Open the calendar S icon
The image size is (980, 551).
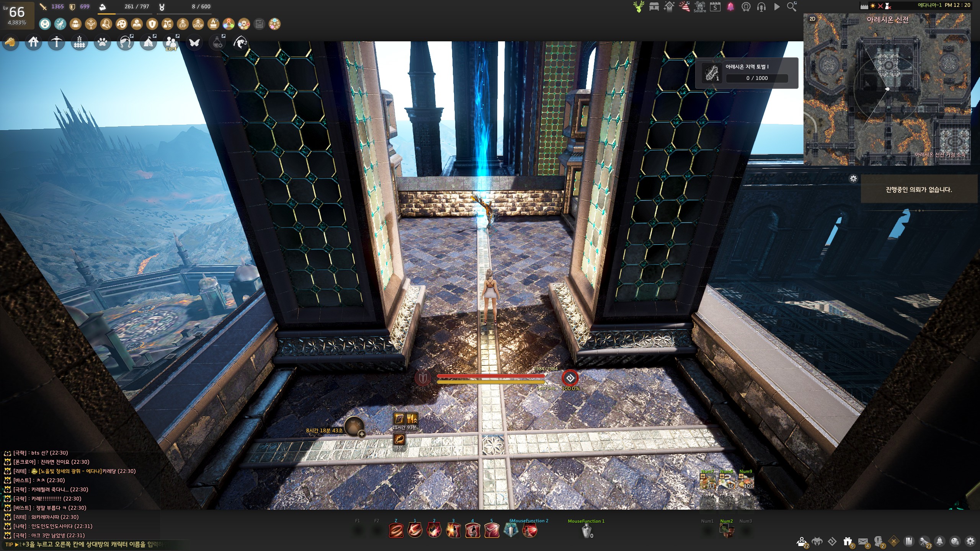pyautogui.click(x=715, y=7)
